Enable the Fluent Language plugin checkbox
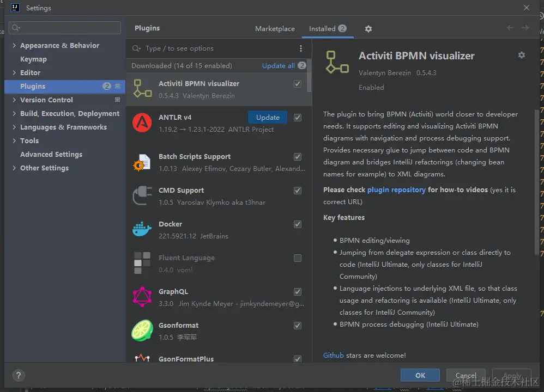This screenshot has width=544, height=392. 298,258
